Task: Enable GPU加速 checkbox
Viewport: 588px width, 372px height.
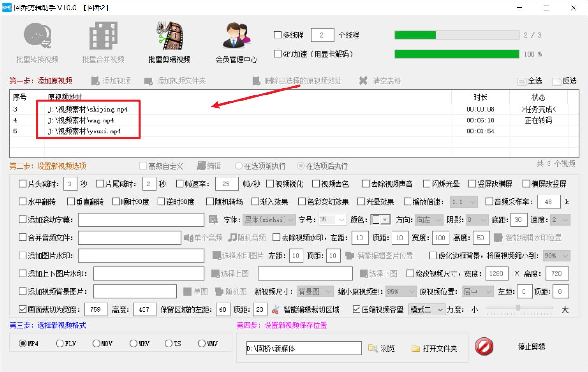Action: point(278,54)
